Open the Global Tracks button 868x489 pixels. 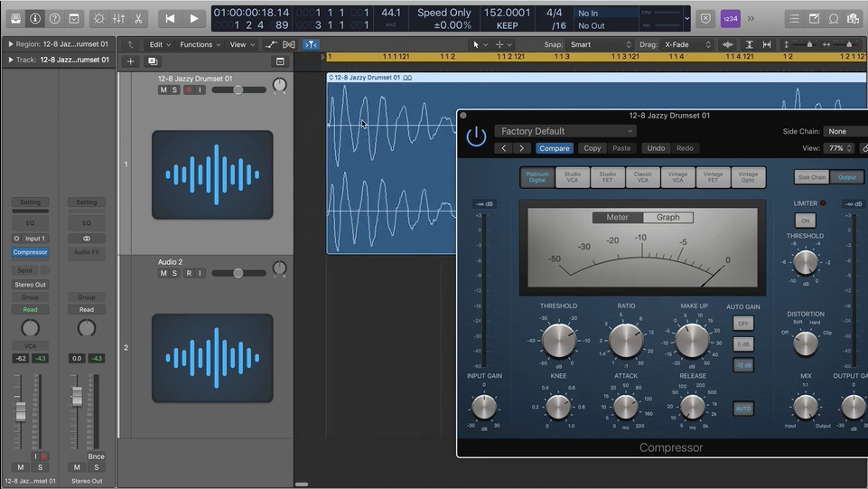(x=280, y=61)
